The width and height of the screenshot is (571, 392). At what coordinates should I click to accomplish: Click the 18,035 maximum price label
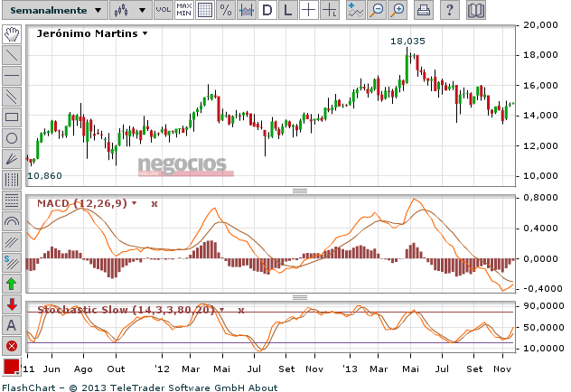coord(407,42)
